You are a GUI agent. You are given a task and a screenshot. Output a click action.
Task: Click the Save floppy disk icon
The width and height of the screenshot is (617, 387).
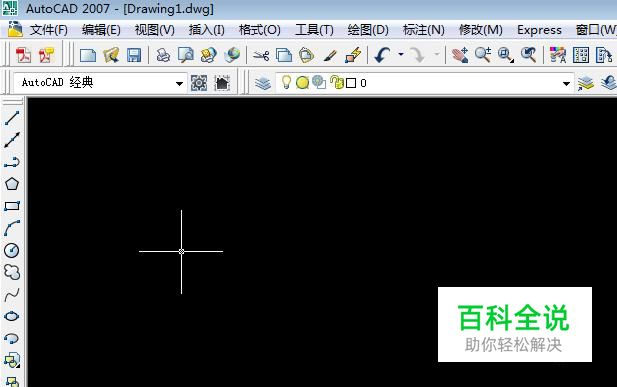pos(134,55)
